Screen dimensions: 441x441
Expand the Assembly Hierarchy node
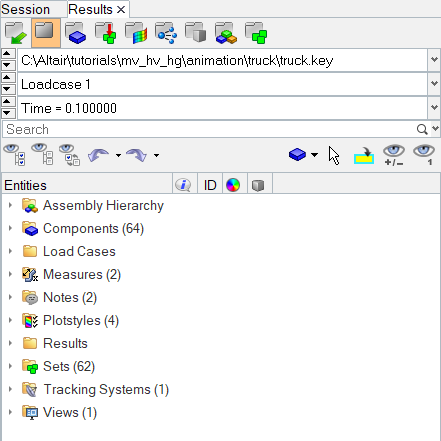10,205
